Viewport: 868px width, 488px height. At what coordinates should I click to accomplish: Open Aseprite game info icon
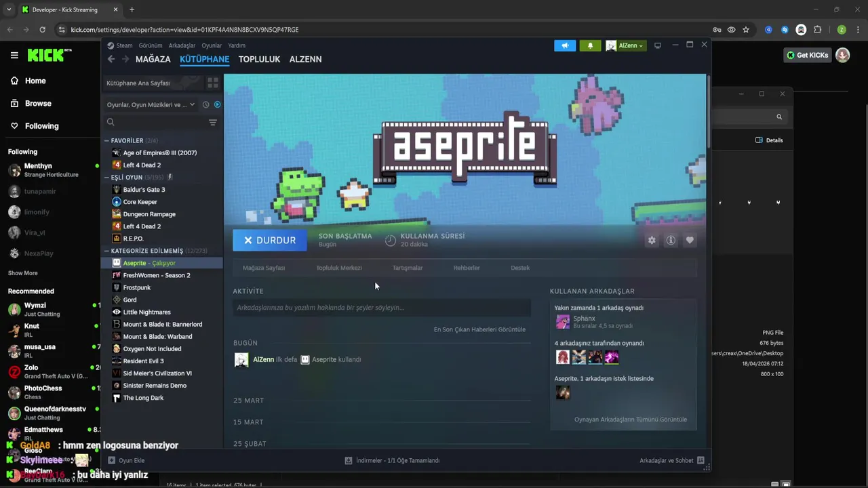[x=671, y=240]
